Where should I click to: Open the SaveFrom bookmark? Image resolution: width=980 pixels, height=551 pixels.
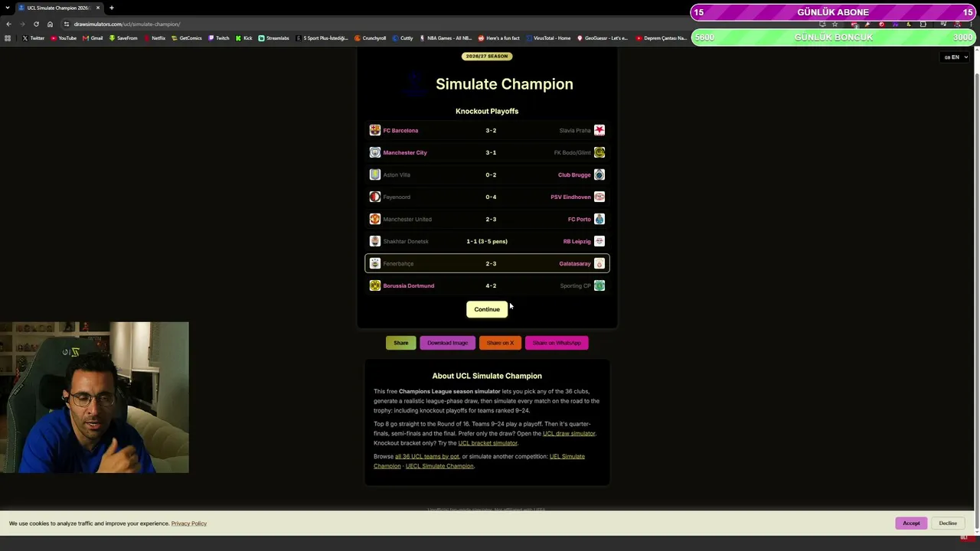click(123, 38)
